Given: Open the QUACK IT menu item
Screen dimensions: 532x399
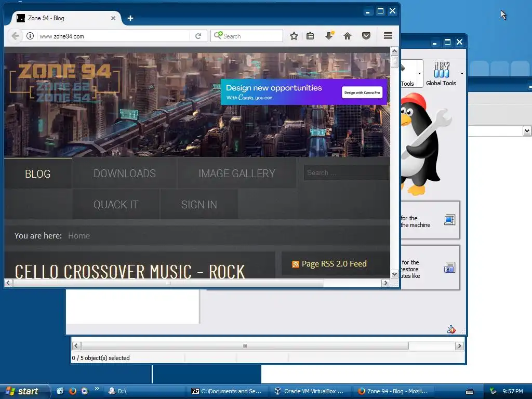Looking at the screenshot, I should click(116, 205).
